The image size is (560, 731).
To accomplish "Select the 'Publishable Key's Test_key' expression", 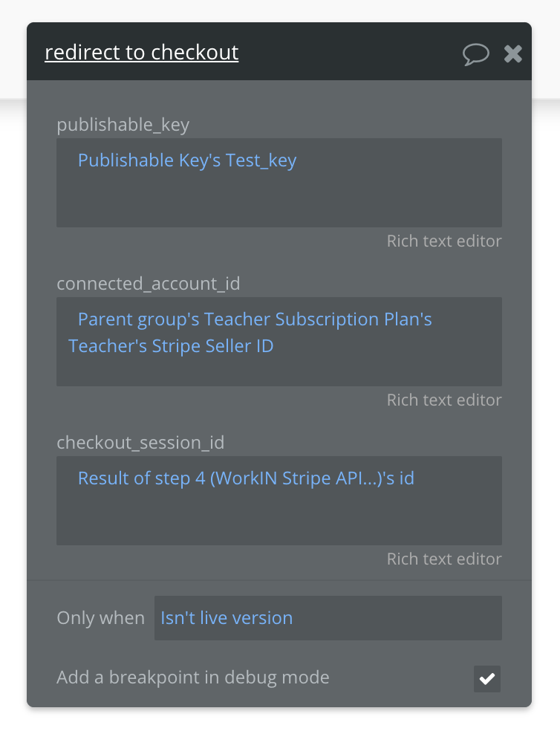I will (187, 160).
